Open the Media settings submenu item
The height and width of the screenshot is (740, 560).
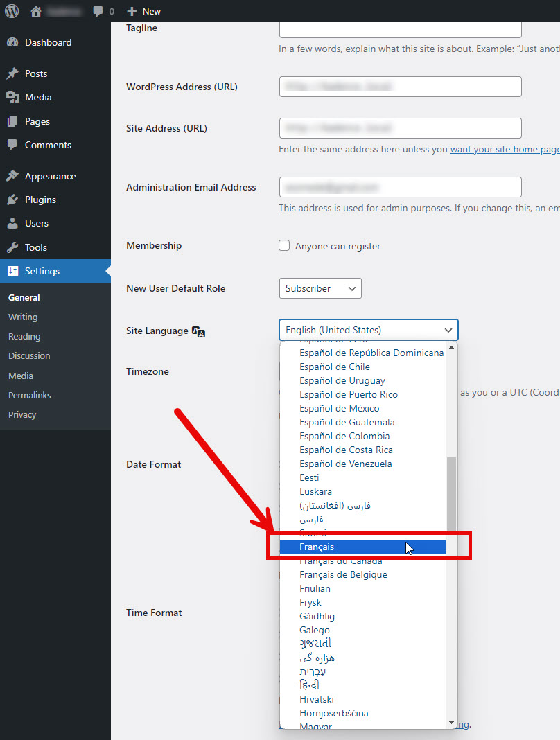click(21, 376)
